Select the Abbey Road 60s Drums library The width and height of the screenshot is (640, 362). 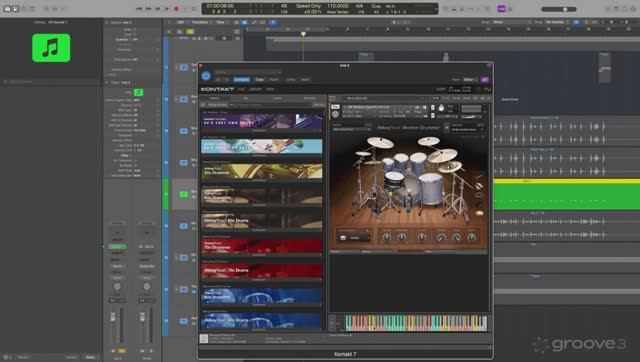(262, 221)
